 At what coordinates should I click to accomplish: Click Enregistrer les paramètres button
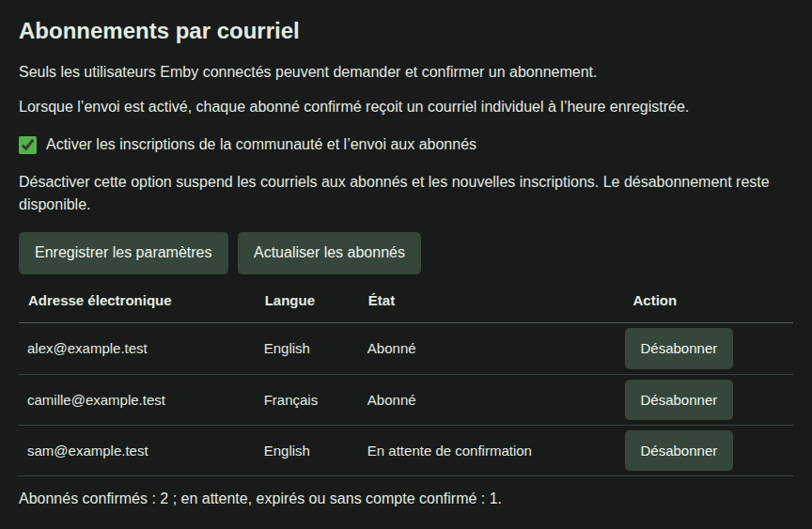(123, 253)
